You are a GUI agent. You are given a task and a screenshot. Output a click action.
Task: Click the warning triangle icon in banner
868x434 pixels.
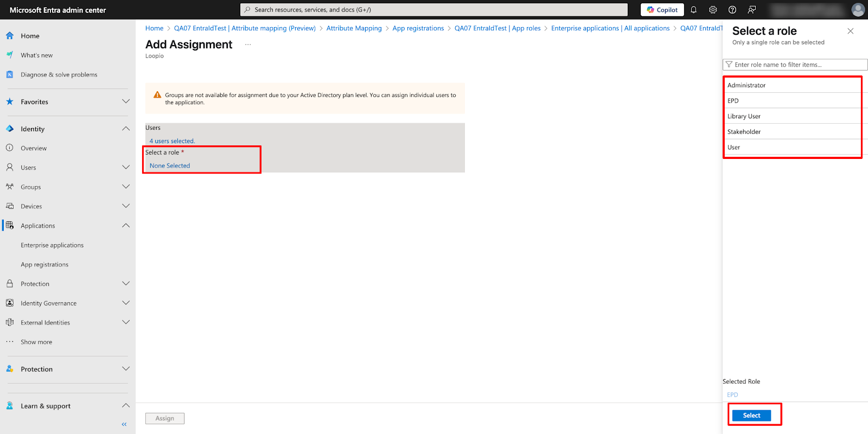point(157,95)
